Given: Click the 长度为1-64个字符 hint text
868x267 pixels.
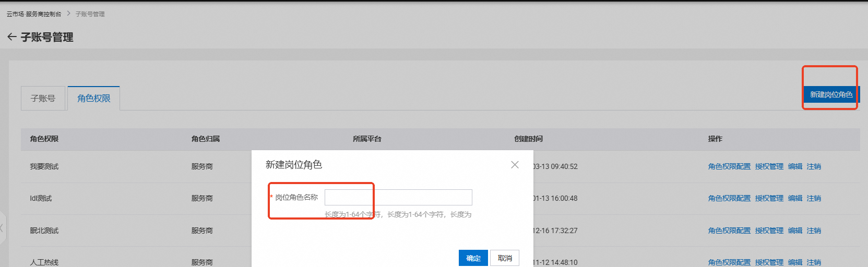Looking at the screenshot, I should point(398,214).
